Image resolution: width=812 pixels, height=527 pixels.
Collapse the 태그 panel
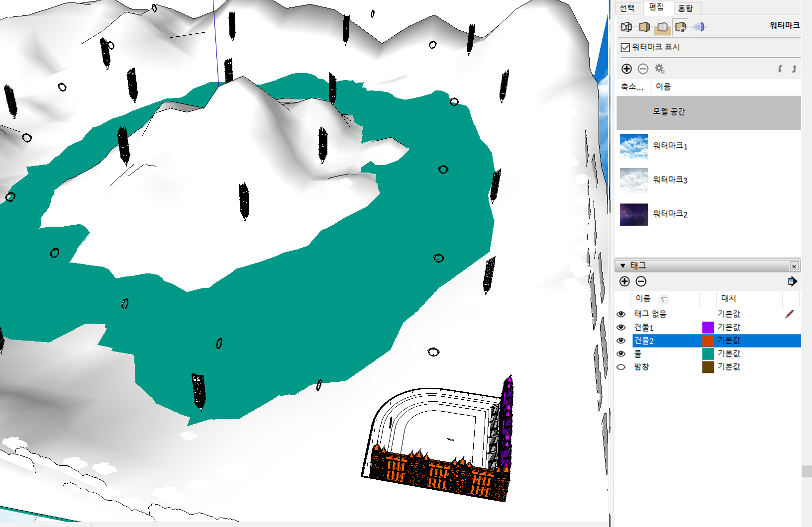click(x=623, y=265)
